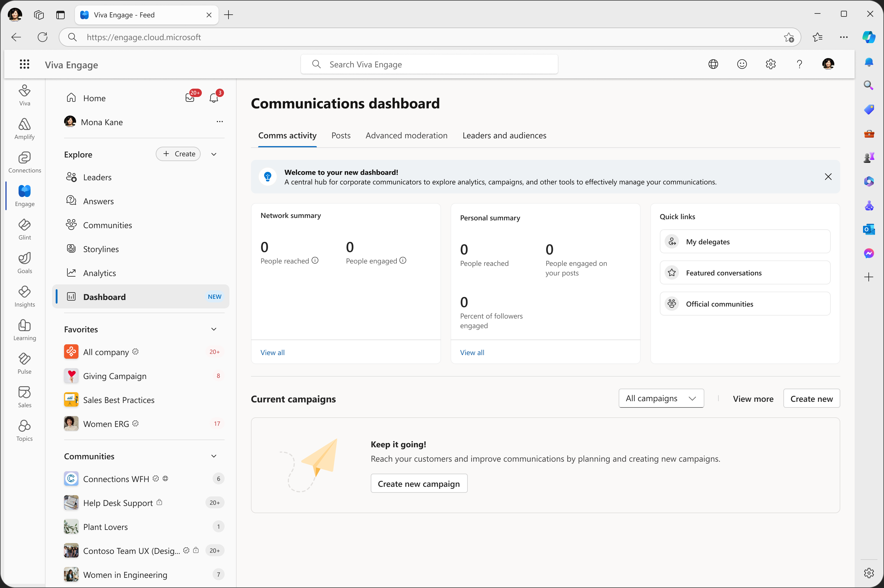Click the Create button in Explore
Image resolution: width=884 pixels, height=588 pixels.
(178, 154)
